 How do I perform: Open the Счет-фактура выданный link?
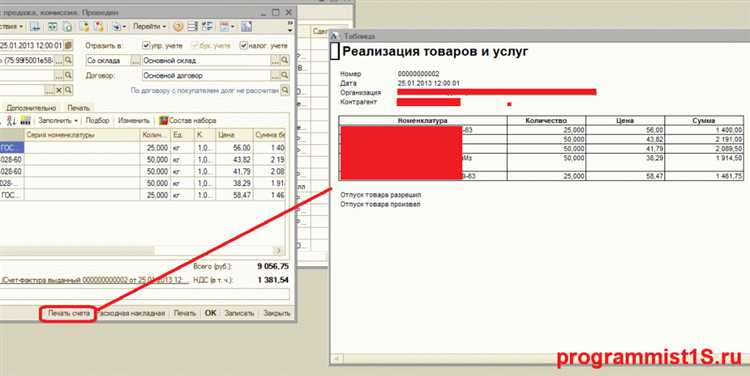click(x=96, y=280)
